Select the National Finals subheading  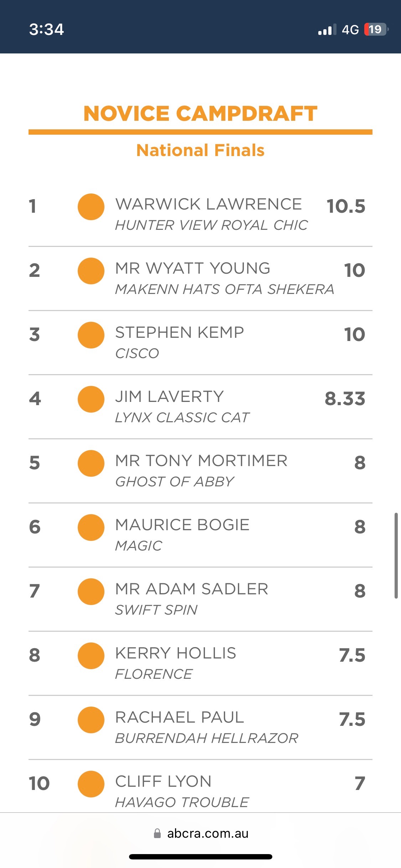pos(200,150)
